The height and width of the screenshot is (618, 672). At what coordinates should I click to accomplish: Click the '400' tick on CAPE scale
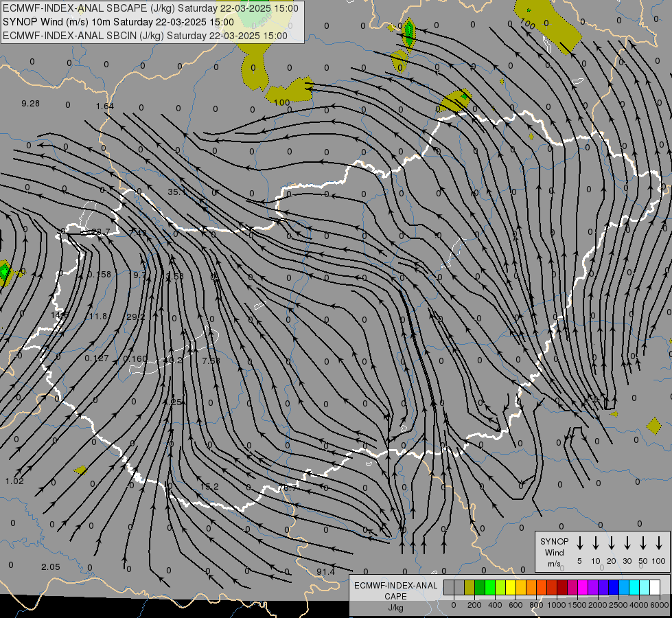(495, 605)
